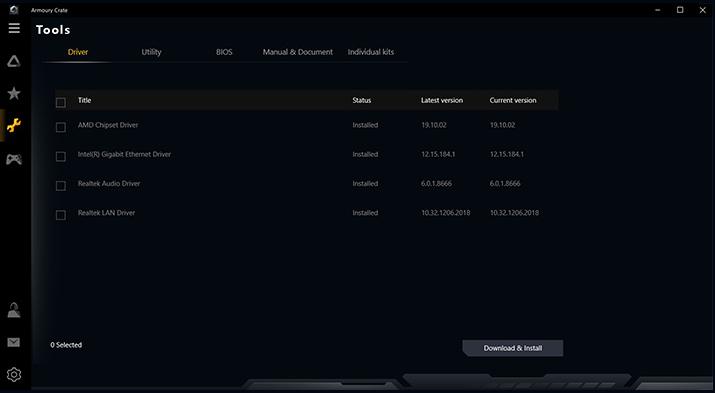Switch to the BIOS tab

[224, 52]
